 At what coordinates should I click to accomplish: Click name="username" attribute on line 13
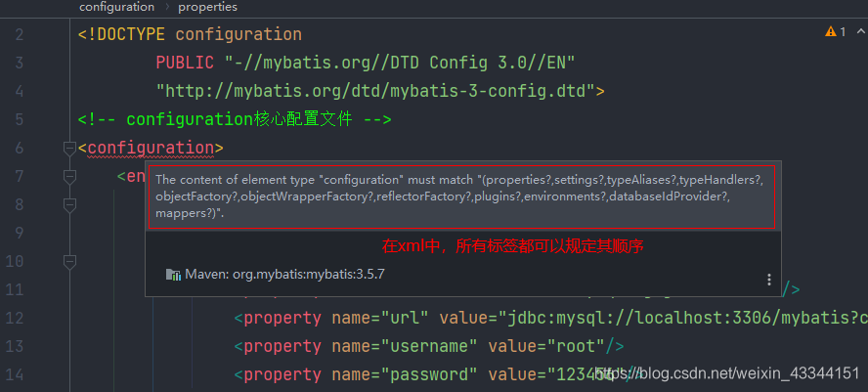point(405,347)
